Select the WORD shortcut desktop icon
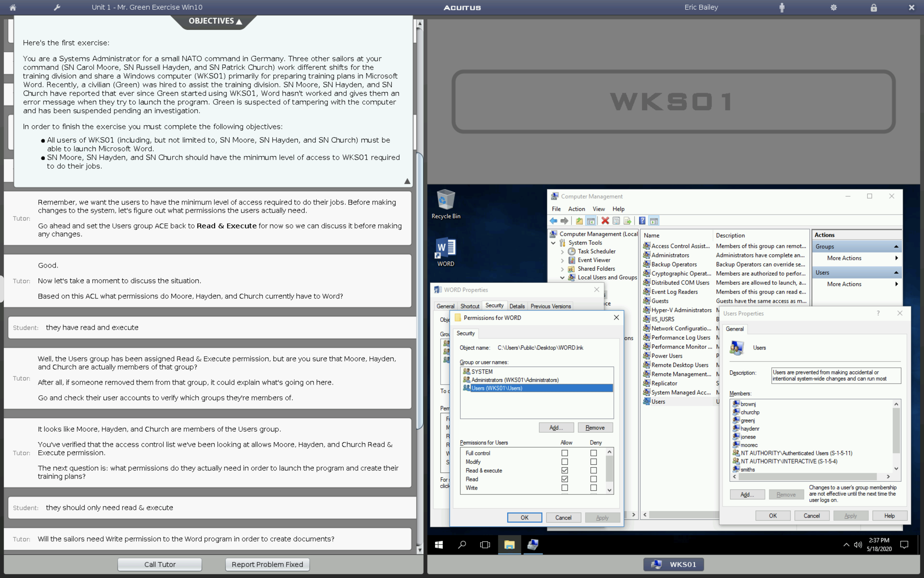The image size is (924, 578). pyautogui.click(x=446, y=252)
